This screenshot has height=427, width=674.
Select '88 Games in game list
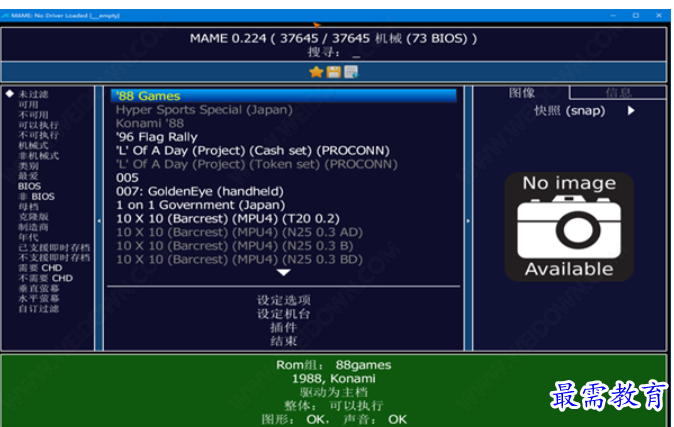coord(284,96)
